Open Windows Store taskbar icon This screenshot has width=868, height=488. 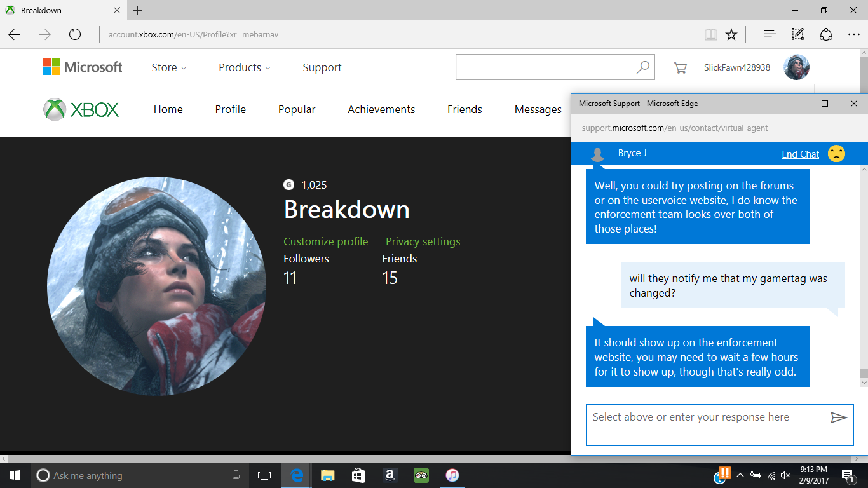358,475
